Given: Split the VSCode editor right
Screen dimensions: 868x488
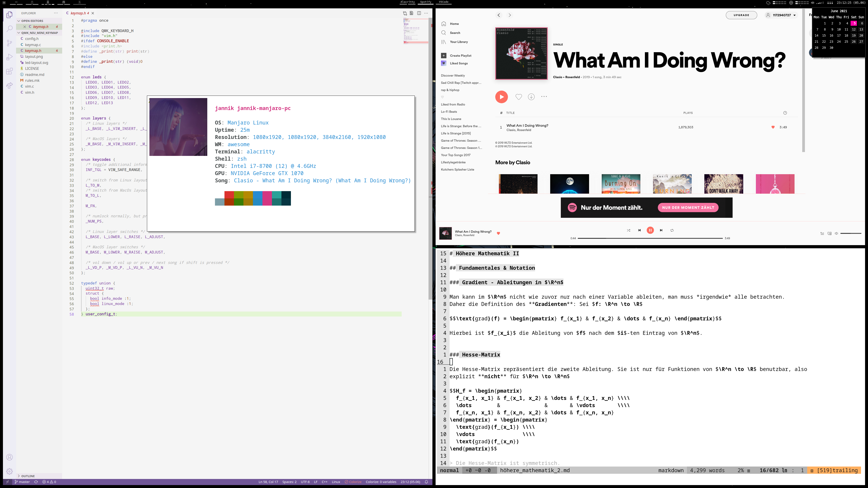Looking at the screenshot, I should [419, 13].
